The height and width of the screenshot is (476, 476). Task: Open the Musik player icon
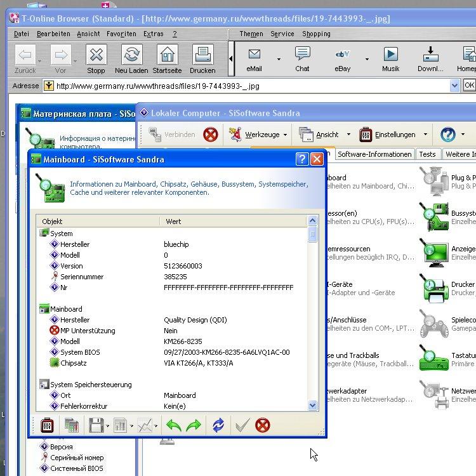(x=391, y=59)
